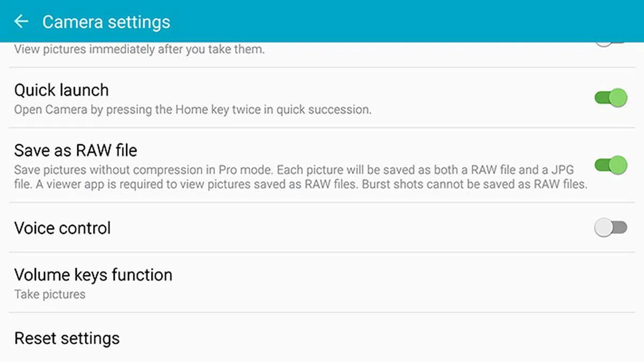Turn off the Save as RAW file switch
This screenshot has height=362, width=644.
(x=611, y=165)
